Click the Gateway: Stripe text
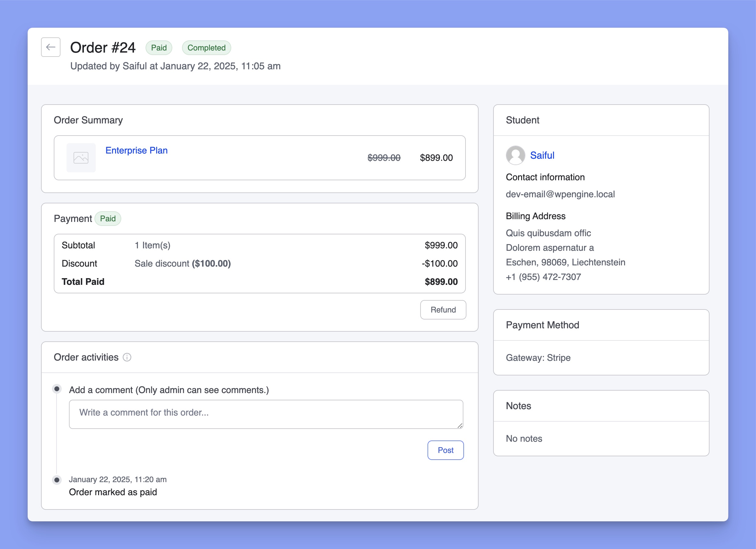Image resolution: width=756 pixels, height=549 pixels. (x=538, y=357)
